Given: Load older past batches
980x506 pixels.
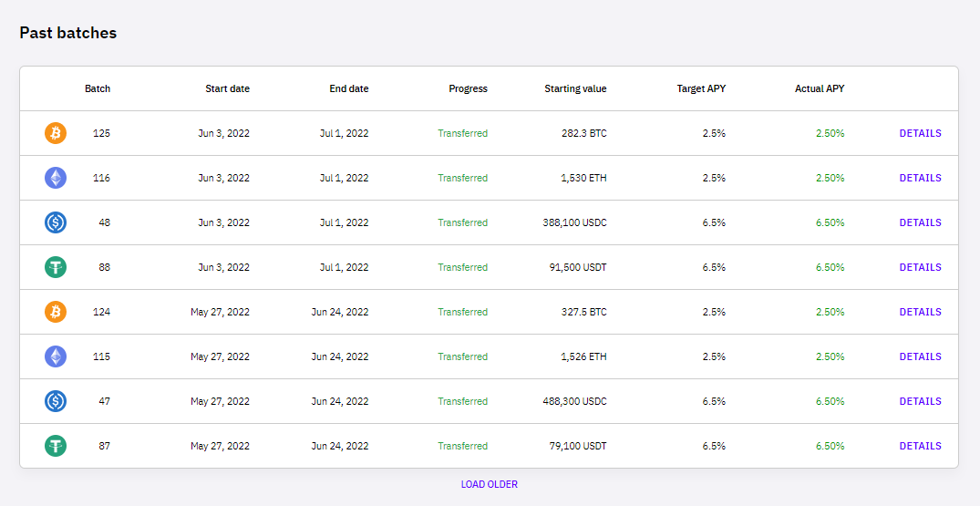Looking at the screenshot, I should click(489, 484).
